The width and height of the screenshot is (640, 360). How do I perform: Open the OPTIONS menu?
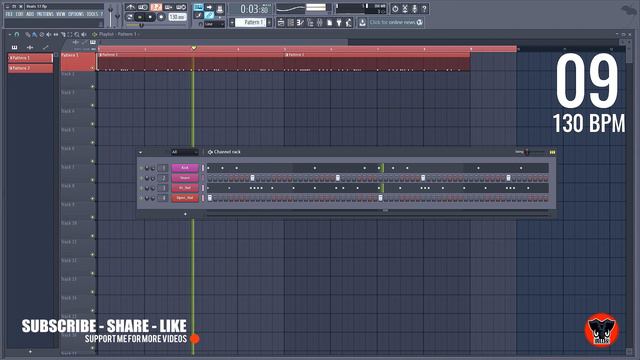coord(76,14)
